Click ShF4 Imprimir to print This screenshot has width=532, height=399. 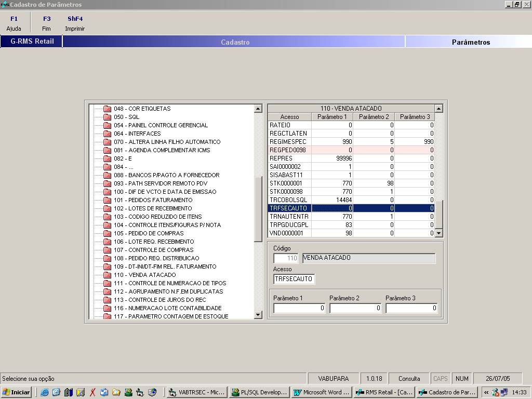75,24
